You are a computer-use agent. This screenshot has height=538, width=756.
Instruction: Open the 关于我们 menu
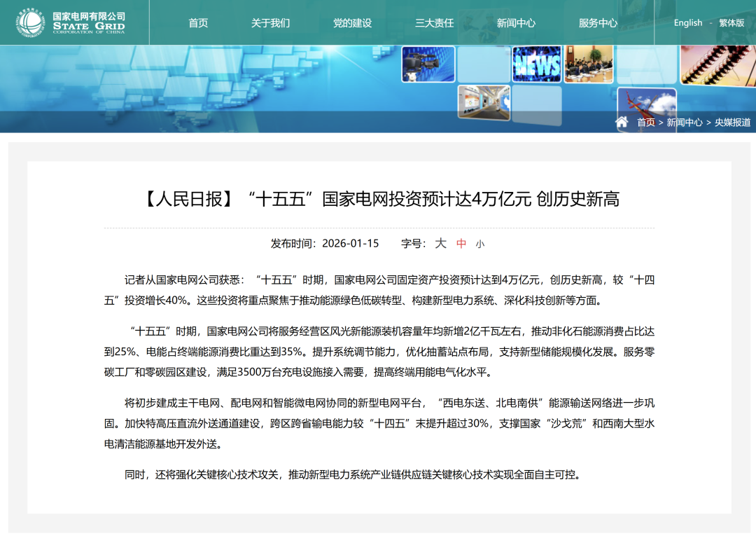click(270, 22)
